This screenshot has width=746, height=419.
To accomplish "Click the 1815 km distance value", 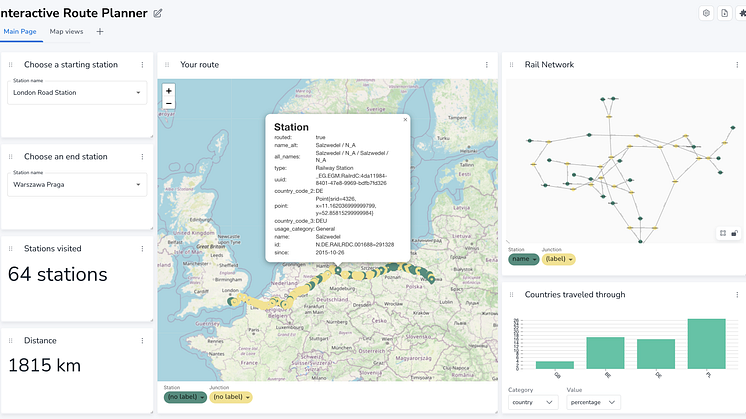I will pos(45,365).
